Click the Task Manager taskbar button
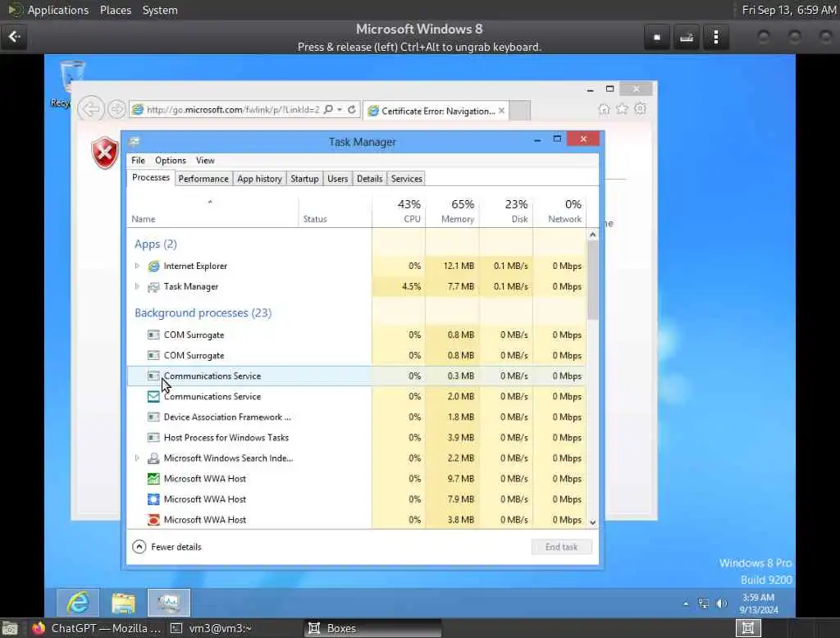Image resolution: width=840 pixels, height=638 pixels. click(169, 603)
